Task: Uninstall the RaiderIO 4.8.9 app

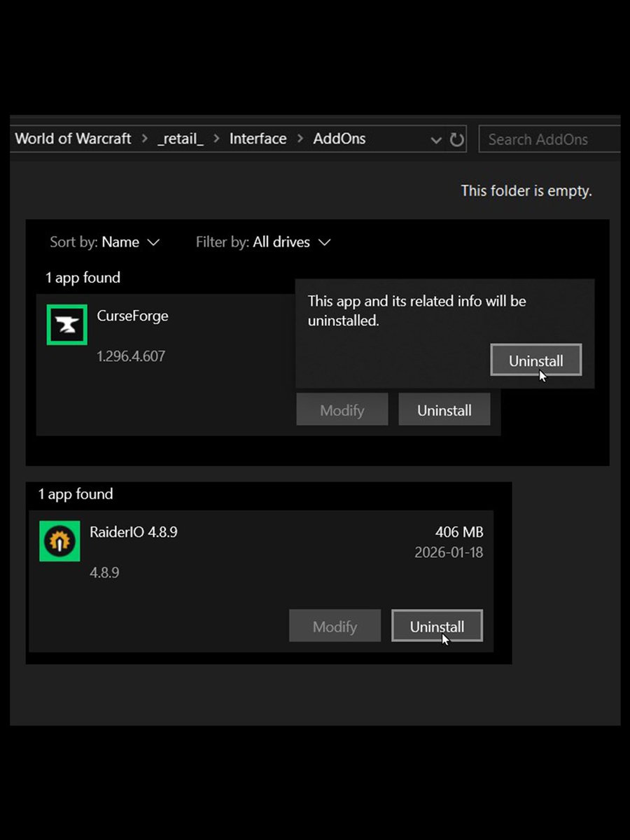Action: (437, 626)
